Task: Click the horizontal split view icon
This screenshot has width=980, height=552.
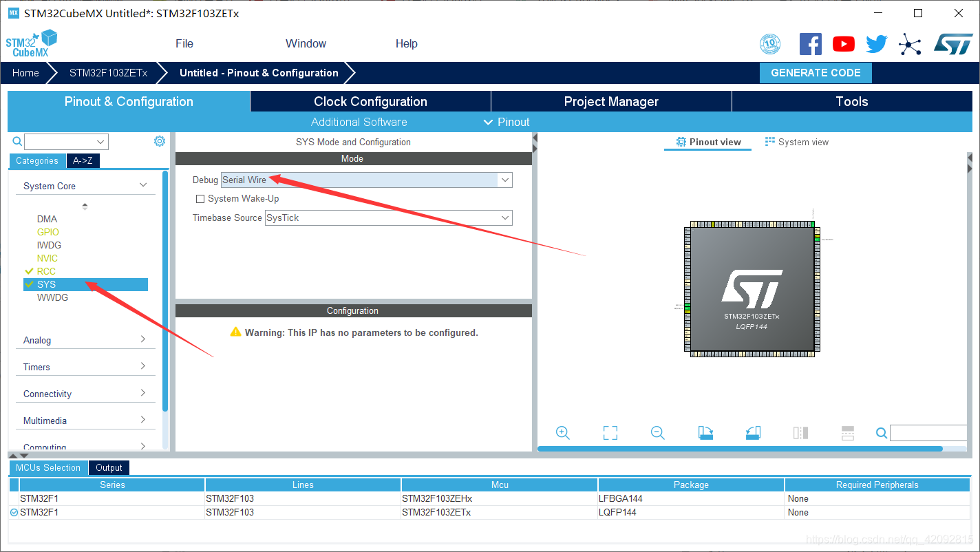Action: pos(848,433)
